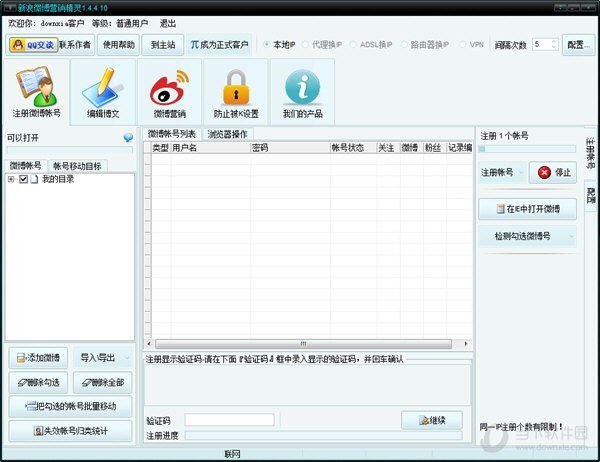Open the 检测勾选微博号 dropdown
The height and width of the screenshot is (462, 600).
coord(527,236)
